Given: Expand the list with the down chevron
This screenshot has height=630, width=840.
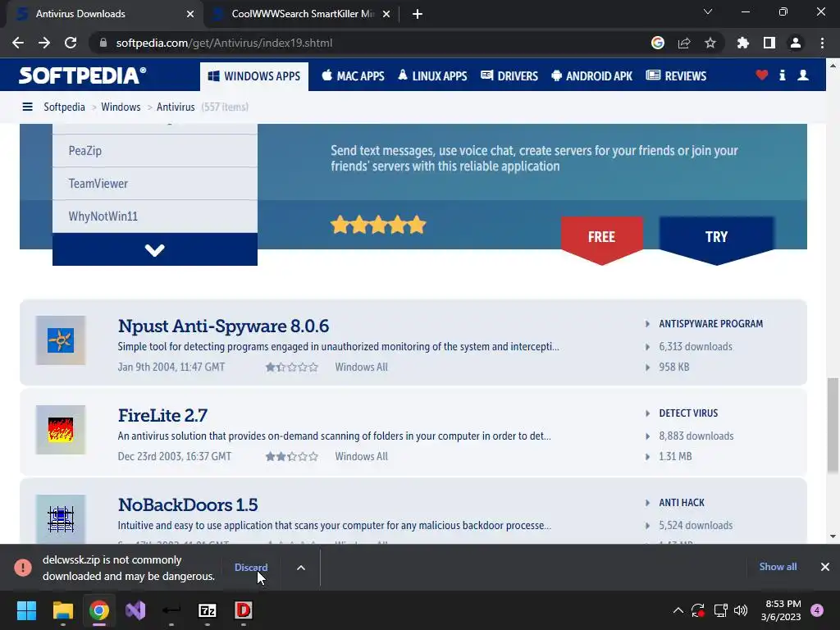Looking at the screenshot, I should [x=155, y=249].
